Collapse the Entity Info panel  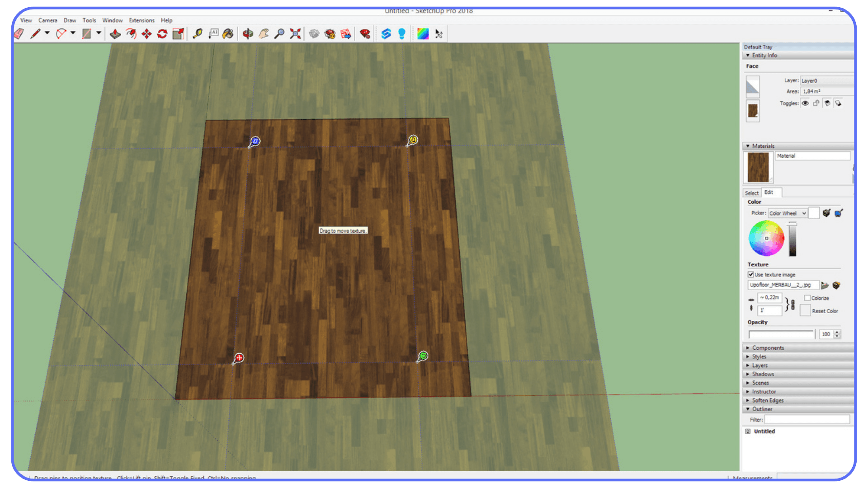click(x=748, y=55)
